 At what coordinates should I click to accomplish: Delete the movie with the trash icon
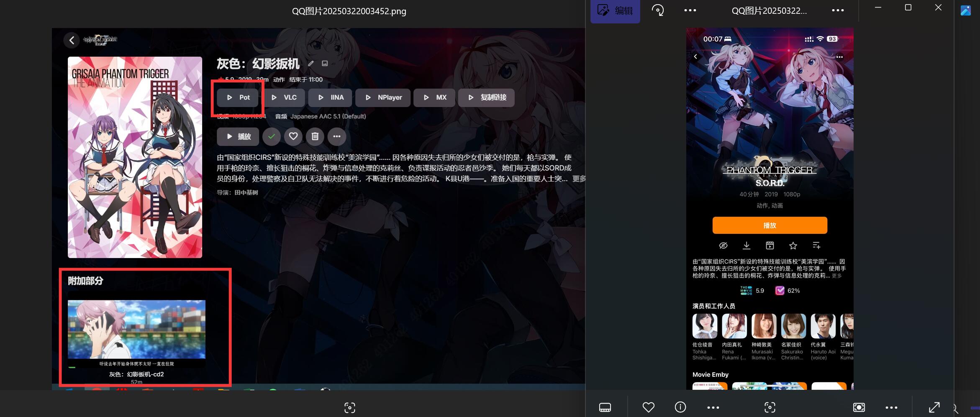pos(315,136)
